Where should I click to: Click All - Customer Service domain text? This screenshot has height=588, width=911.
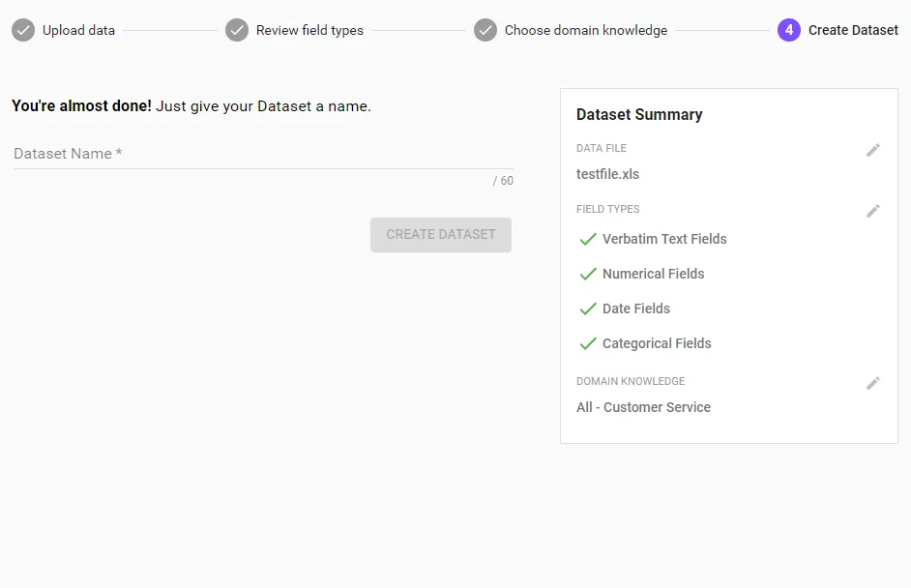pos(643,407)
